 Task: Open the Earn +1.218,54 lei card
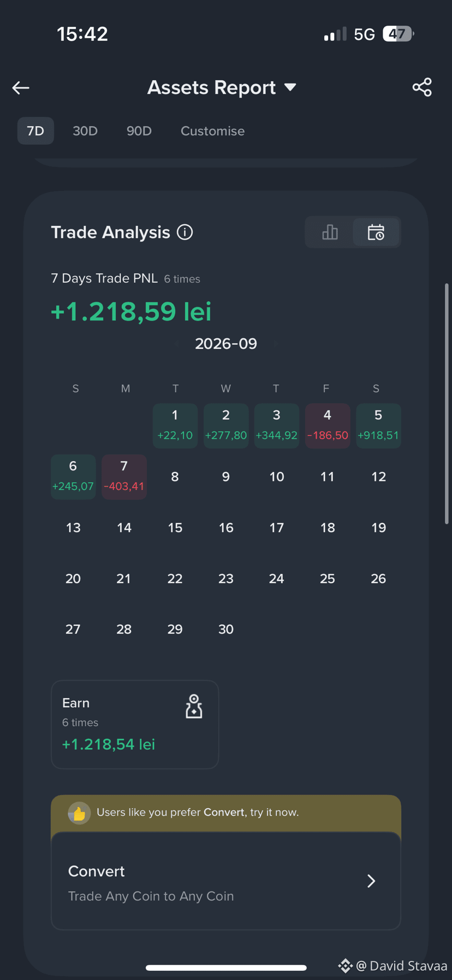click(135, 725)
